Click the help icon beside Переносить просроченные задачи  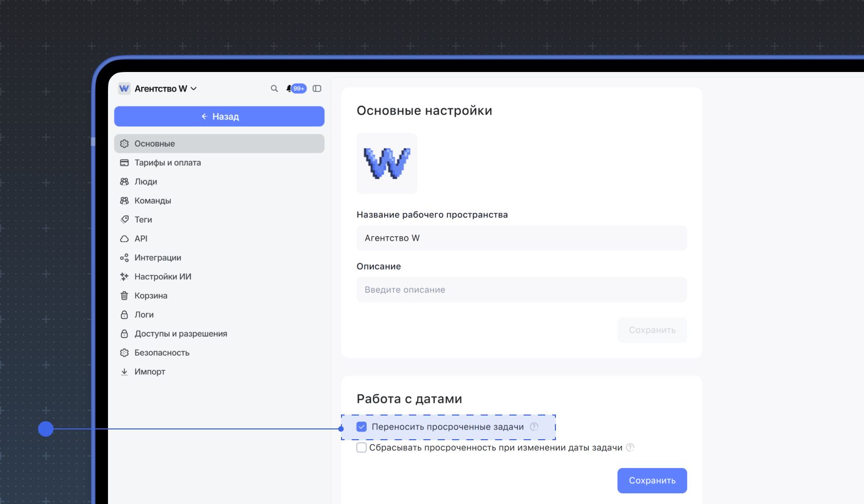point(534,427)
